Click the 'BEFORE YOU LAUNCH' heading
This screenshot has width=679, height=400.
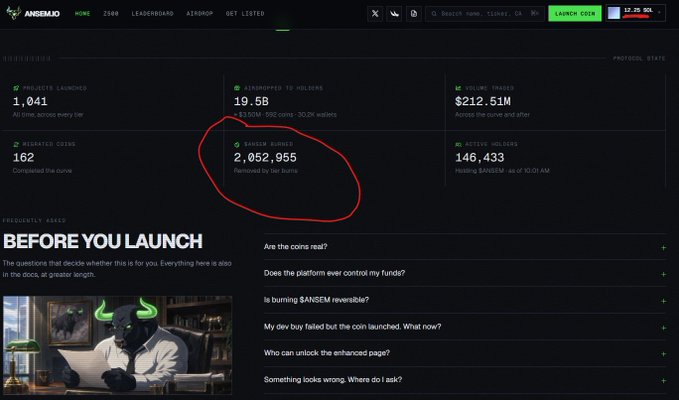click(103, 242)
